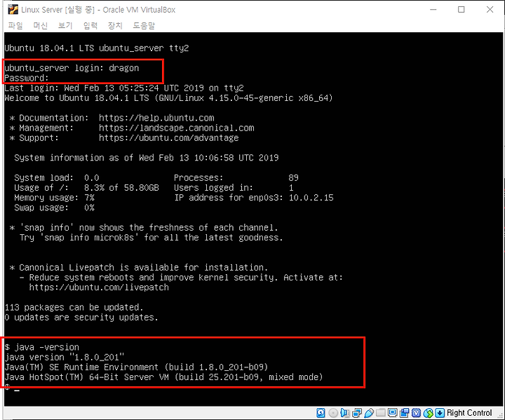Click the 'ubuntu_server login: dragon' line
This screenshot has height=420, width=505.
(x=72, y=68)
